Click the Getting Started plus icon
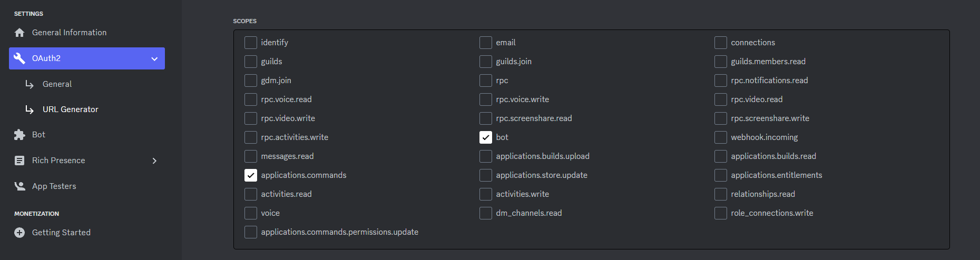Viewport: 980px width, 260px height. tap(19, 233)
